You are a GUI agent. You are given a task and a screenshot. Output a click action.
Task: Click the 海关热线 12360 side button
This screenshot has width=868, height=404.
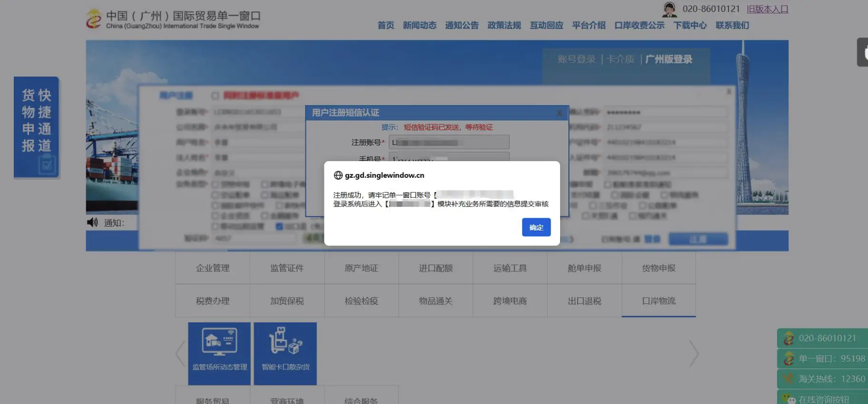823,379
